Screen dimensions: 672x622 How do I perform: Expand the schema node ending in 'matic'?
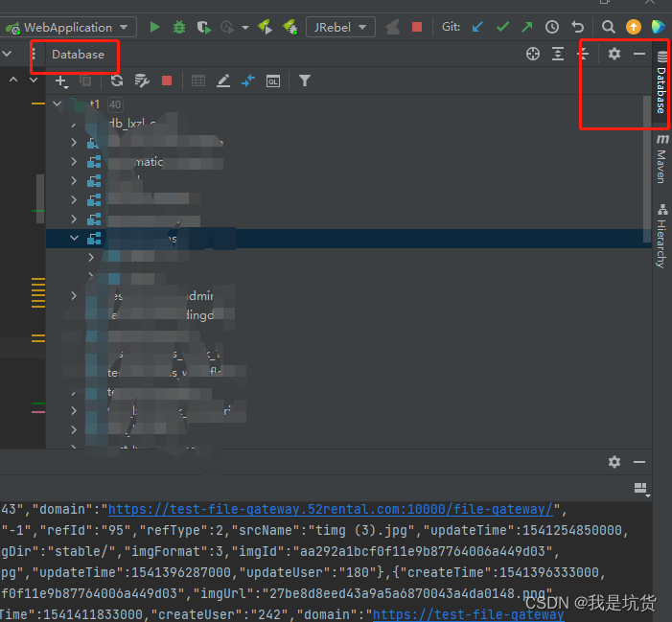pyautogui.click(x=74, y=162)
